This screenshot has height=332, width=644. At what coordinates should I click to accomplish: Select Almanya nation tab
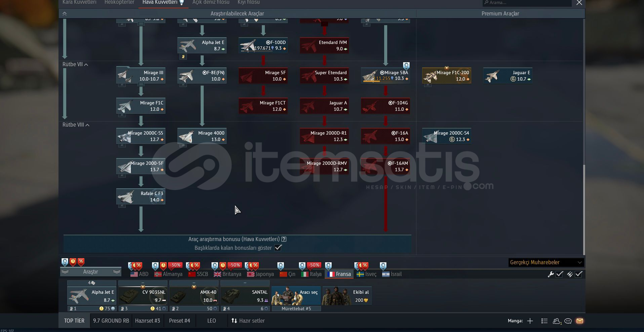tap(168, 274)
